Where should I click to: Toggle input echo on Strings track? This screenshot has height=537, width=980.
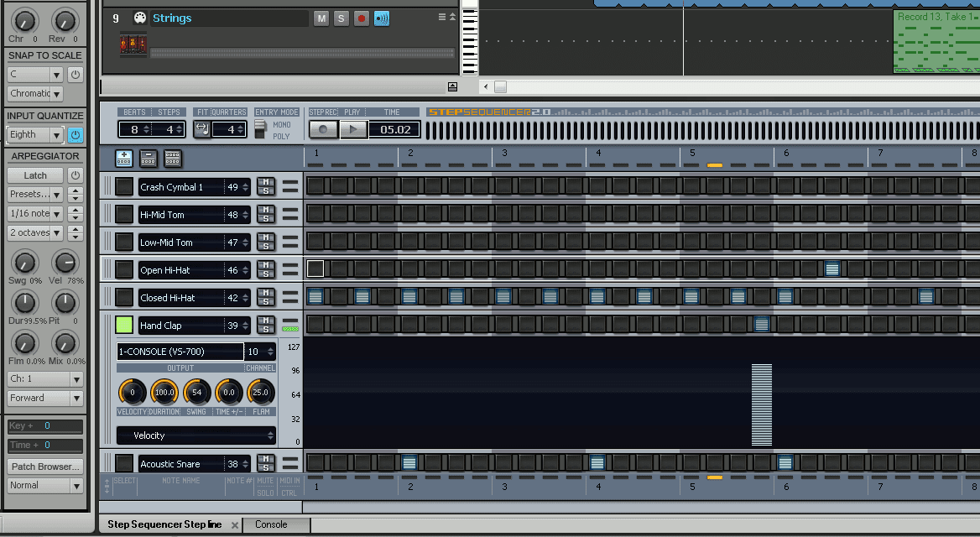381,18
